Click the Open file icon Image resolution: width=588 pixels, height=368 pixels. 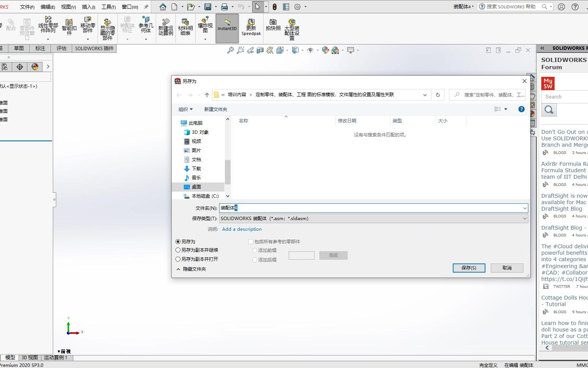point(191,7)
